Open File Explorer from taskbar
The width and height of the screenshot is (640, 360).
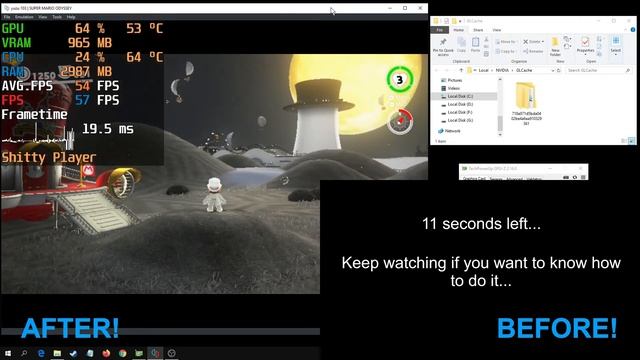pos(57,353)
